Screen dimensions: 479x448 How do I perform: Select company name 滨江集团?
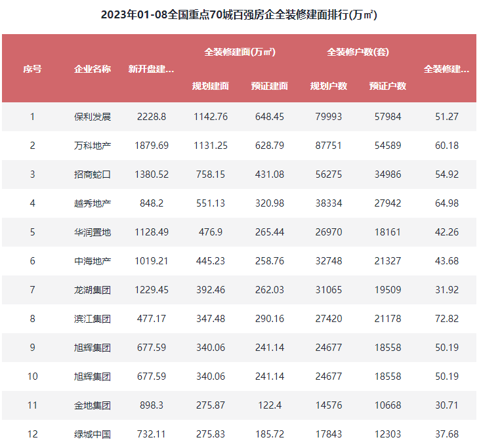pyautogui.click(x=93, y=319)
